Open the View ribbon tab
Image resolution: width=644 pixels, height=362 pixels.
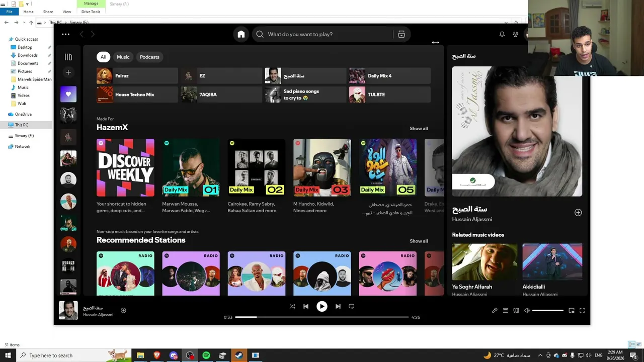tap(67, 12)
